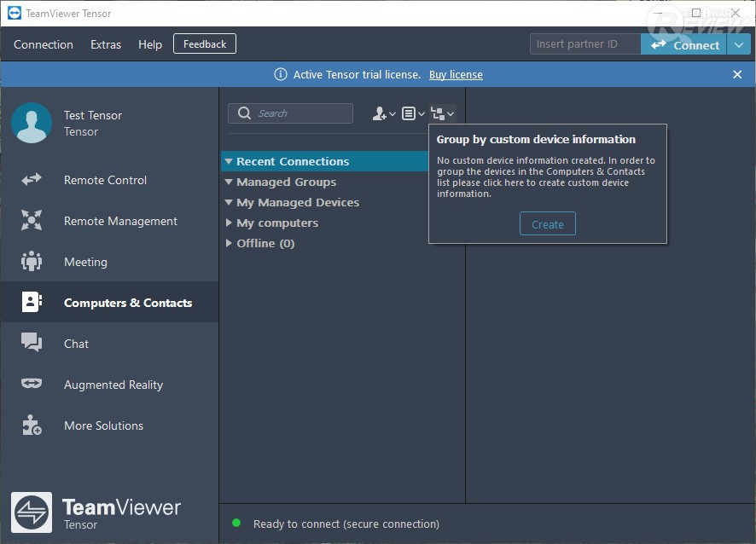The height and width of the screenshot is (544, 756).
Task: Click the Remote Control arrows icon
Action: (32, 180)
